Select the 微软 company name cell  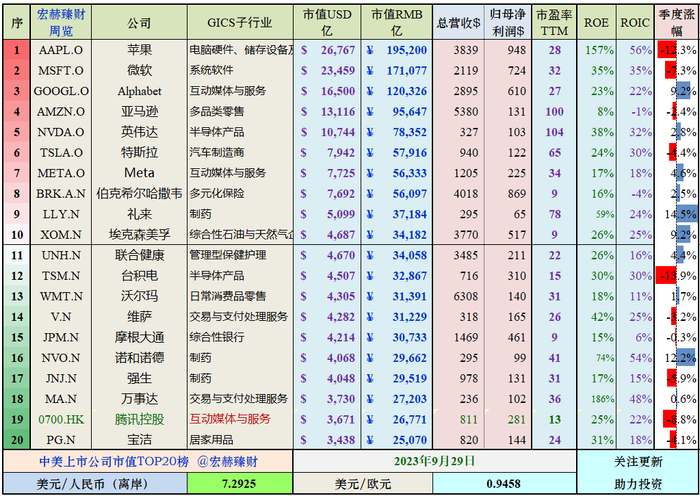click(x=139, y=71)
